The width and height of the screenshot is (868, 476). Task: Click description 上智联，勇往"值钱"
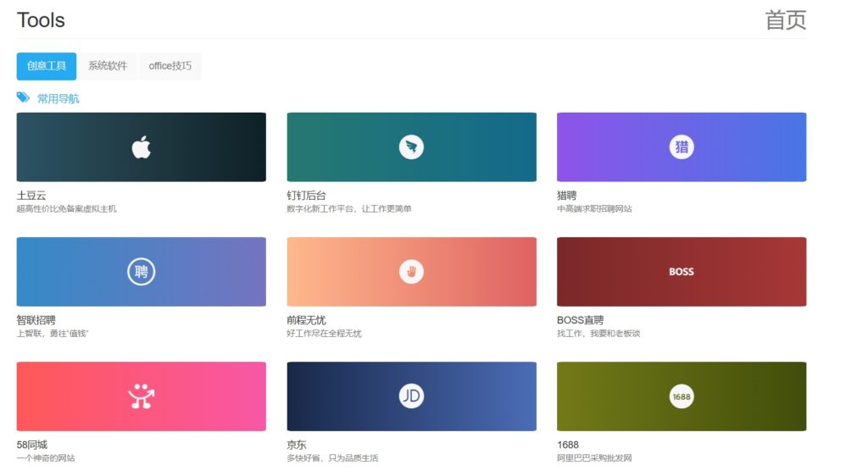tap(53, 334)
